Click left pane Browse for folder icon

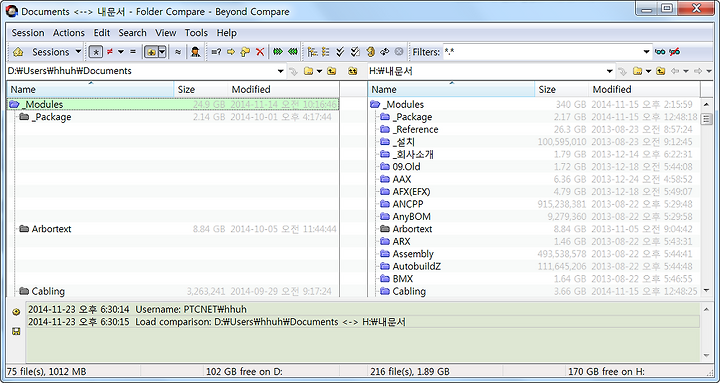coord(309,71)
